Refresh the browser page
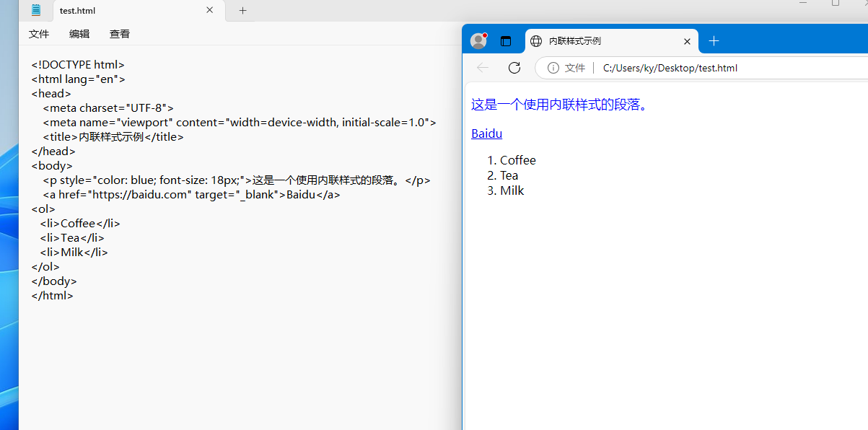868x430 pixels. click(514, 68)
